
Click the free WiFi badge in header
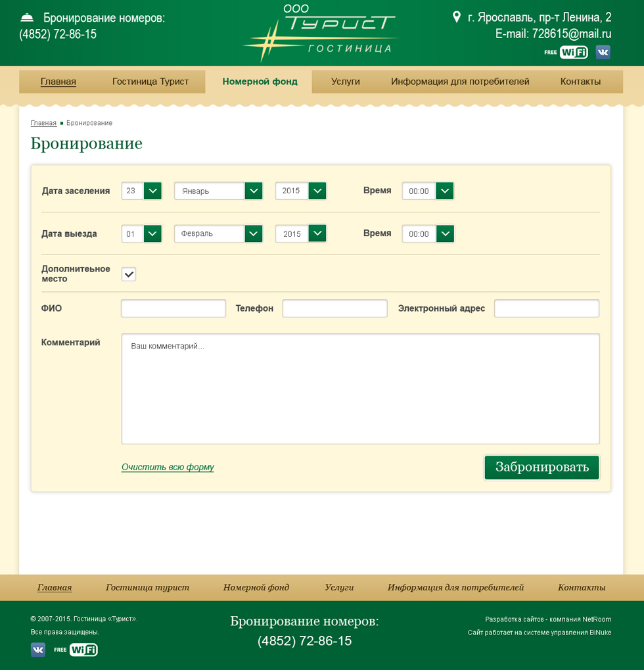pos(566,52)
